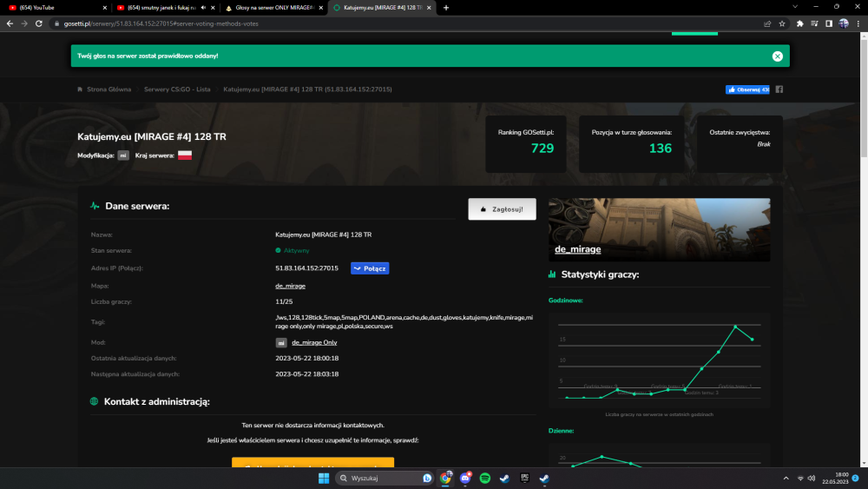Open Serwery CS:GO - Lista breadcrumb

point(177,89)
